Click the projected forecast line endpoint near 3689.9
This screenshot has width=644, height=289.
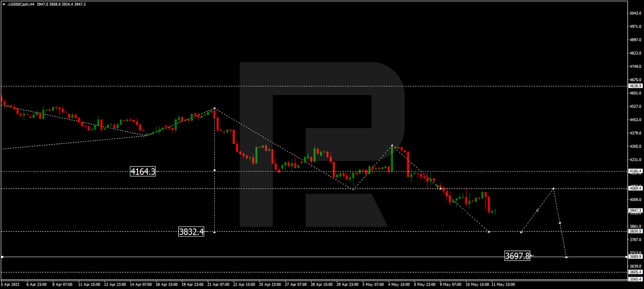567,257
